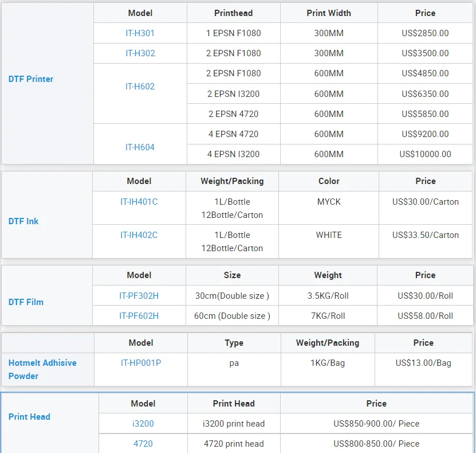
Task: Click 2 EPSN F1080 in IT-H302 row
Action: click(x=234, y=53)
